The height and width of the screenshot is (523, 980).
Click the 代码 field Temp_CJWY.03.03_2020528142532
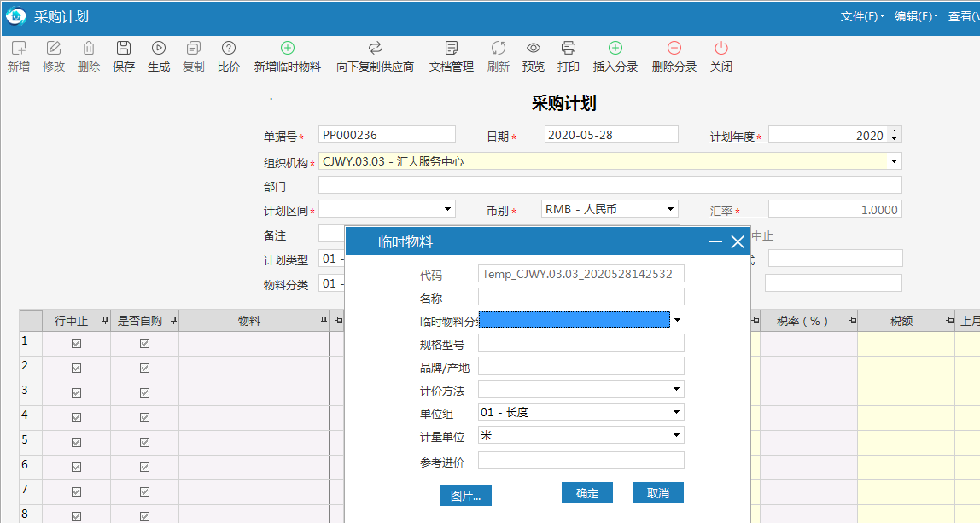[581, 274]
